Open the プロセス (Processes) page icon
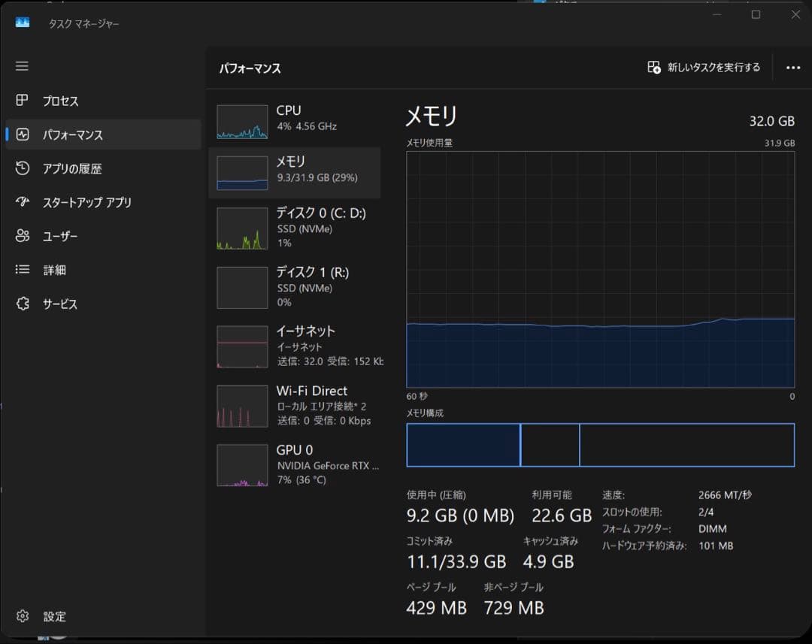 pos(23,101)
